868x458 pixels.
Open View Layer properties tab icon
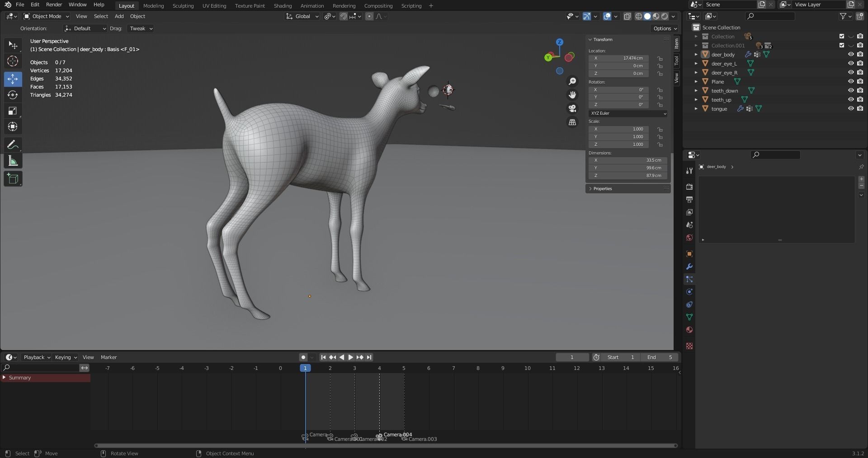(x=689, y=212)
